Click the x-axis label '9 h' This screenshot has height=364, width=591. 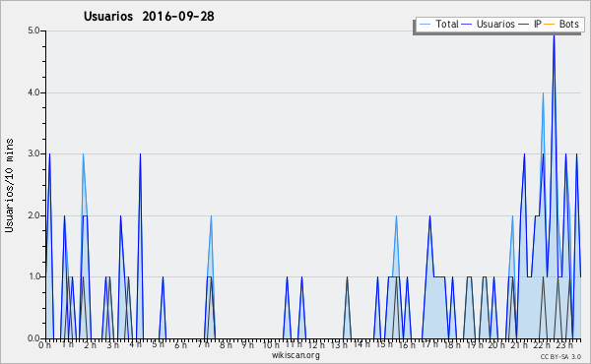pos(247,344)
